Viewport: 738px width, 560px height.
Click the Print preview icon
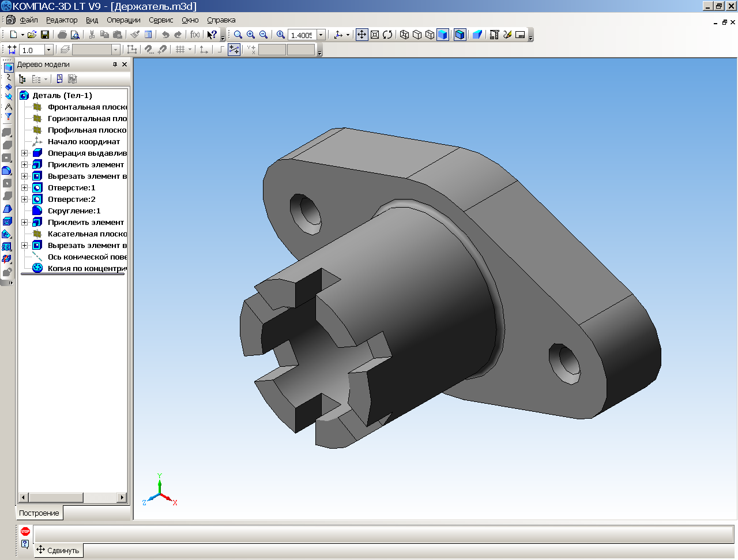(x=75, y=35)
